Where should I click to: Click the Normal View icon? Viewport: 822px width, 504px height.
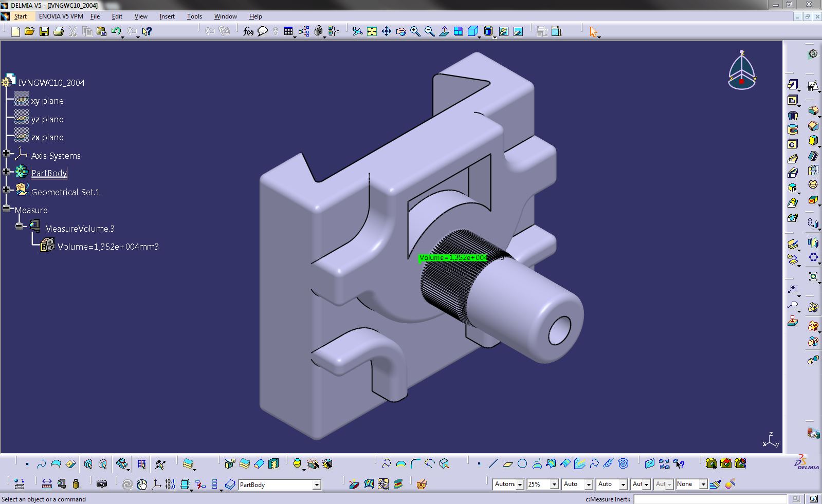click(x=444, y=31)
